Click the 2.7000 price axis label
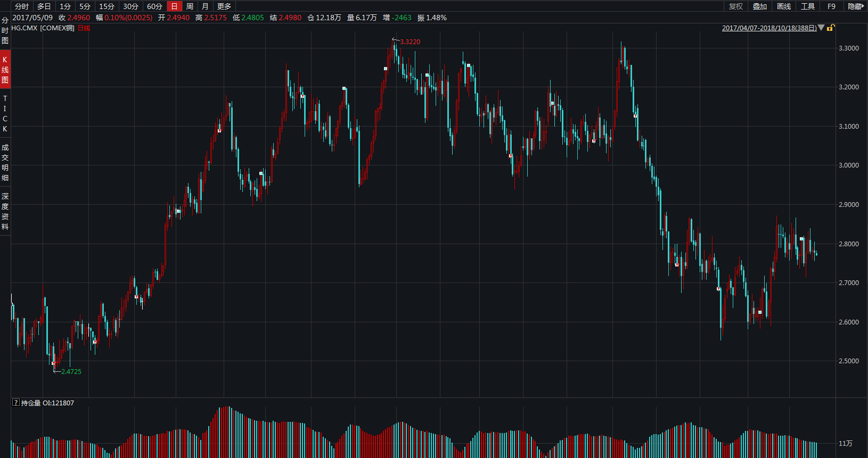Viewport: 868px width, 458px height. click(x=849, y=283)
